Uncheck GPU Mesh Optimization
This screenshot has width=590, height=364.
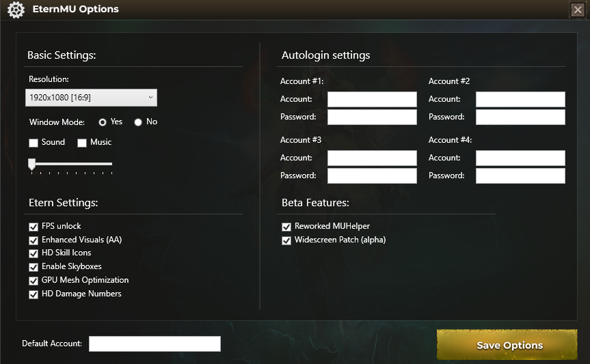click(33, 281)
